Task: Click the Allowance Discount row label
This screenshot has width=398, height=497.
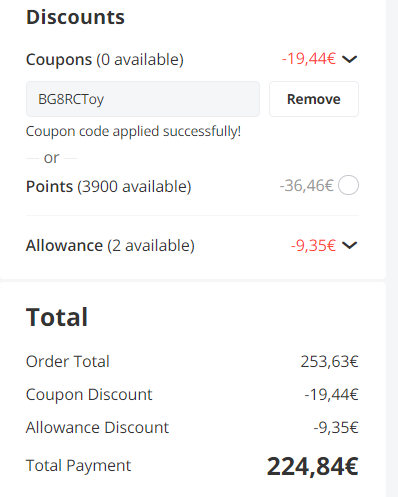Action: coord(97,427)
